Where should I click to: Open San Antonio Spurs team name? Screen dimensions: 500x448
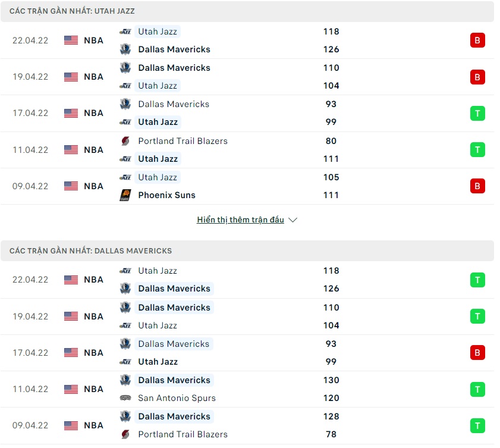(x=177, y=398)
